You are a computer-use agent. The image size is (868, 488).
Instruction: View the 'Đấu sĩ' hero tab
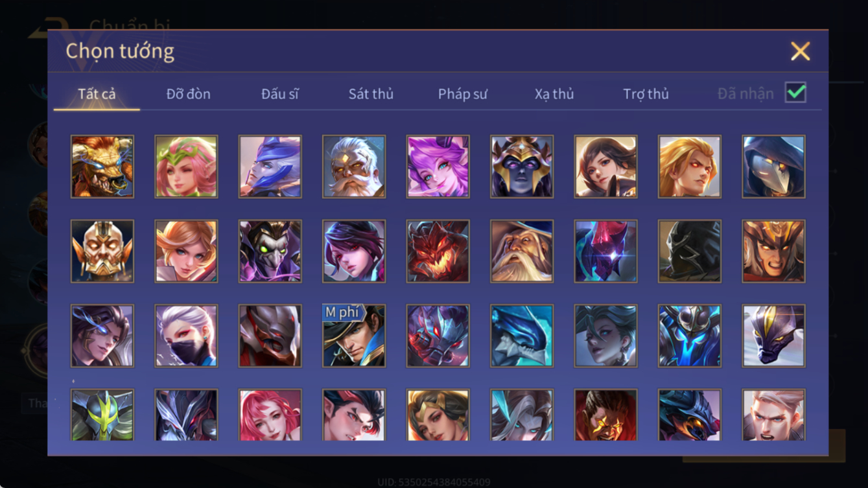point(280,94)
